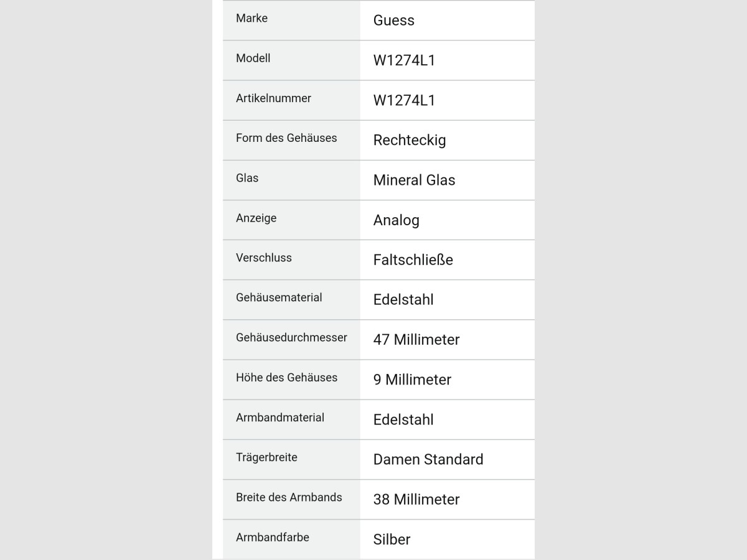
Task: Select the 9 Millimeter value
Action: (x=412, y=380)
